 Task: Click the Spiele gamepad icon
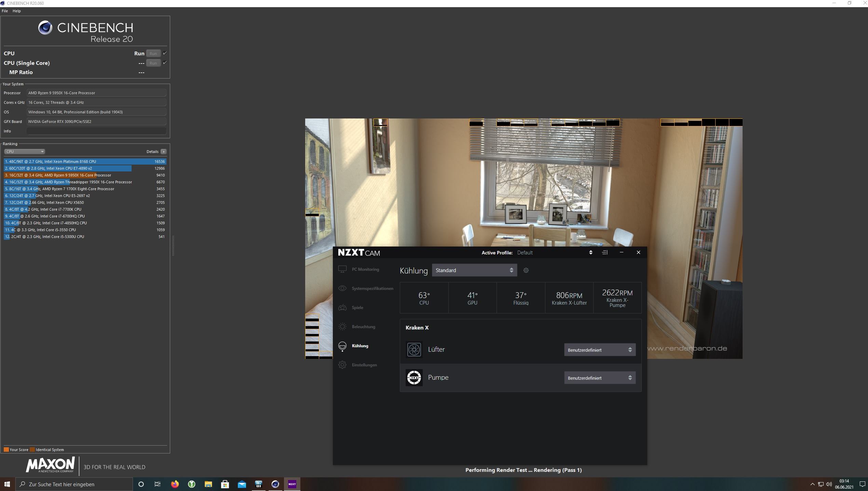(x=342, y=307)
